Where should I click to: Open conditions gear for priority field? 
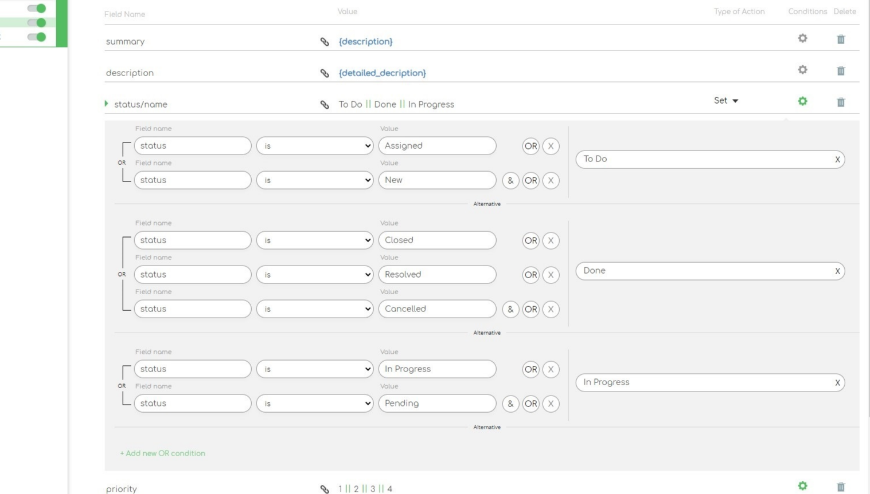coord(801,487)
